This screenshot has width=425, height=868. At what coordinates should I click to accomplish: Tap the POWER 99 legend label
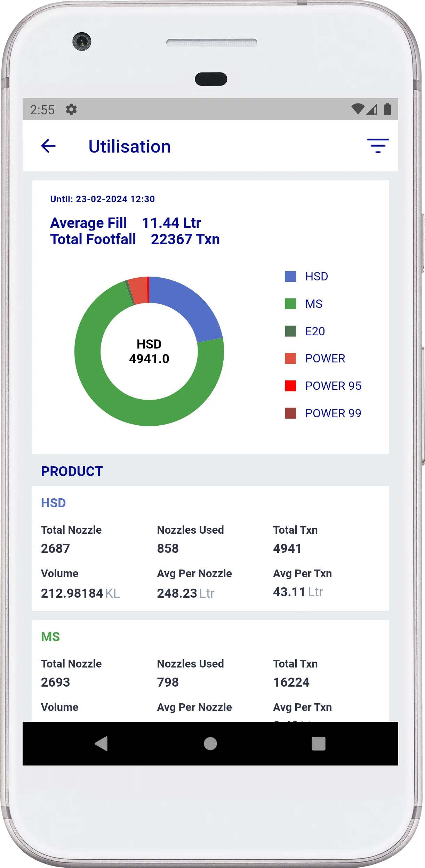point(333,413)
